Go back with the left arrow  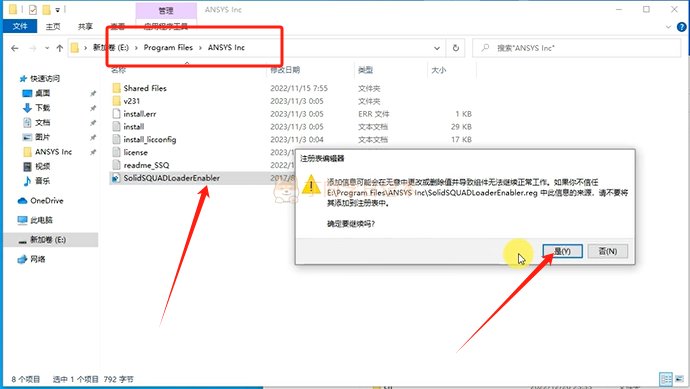[15, 48]
